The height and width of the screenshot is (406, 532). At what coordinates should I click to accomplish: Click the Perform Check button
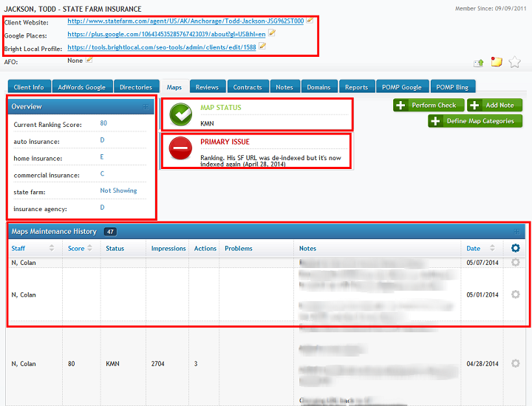(429, 105)
